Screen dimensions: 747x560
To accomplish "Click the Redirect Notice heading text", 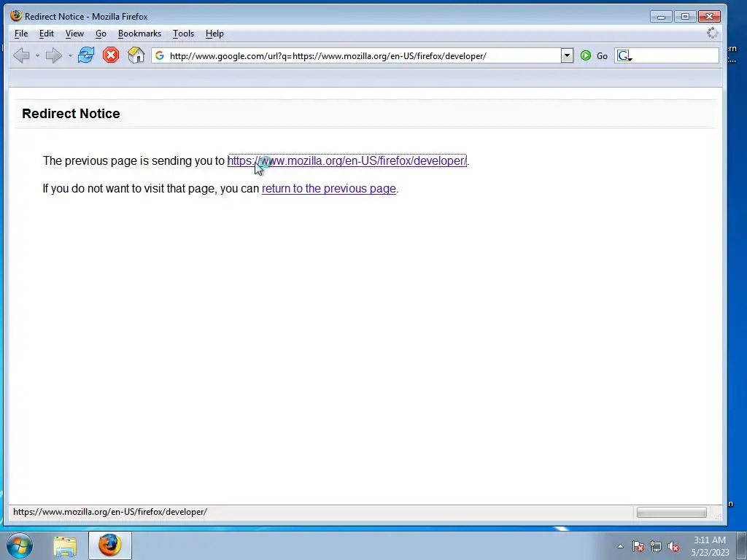I will pyautogui.click(x=71, y=114).
